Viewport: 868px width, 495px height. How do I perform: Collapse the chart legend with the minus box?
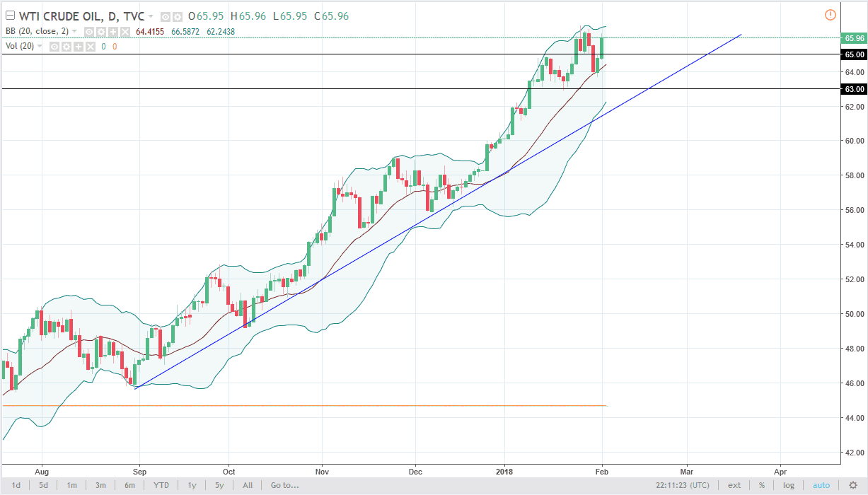click(10, 16)
